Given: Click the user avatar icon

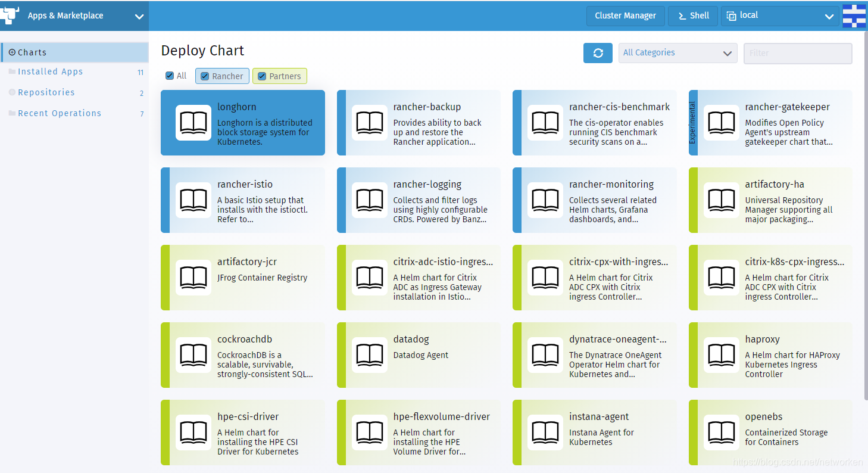Looking at the screenshot, I should [854, 16].
